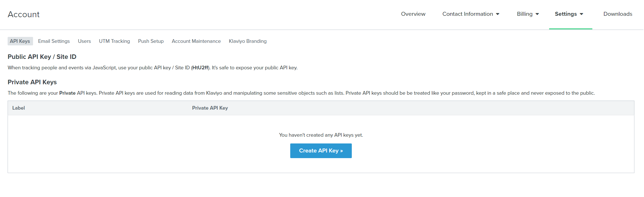View the Account Maintenance tab

pyautogui.click(x=196, y=41)
